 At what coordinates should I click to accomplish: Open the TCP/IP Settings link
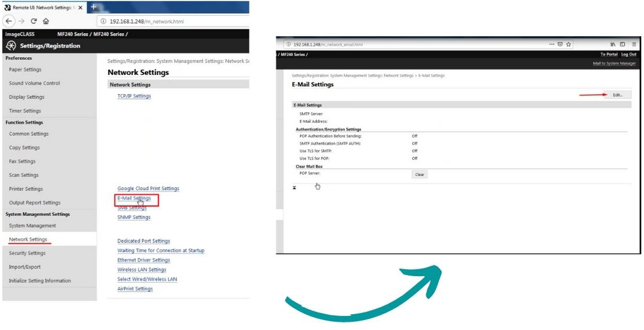pyautogui.click(x=134, y=96)
